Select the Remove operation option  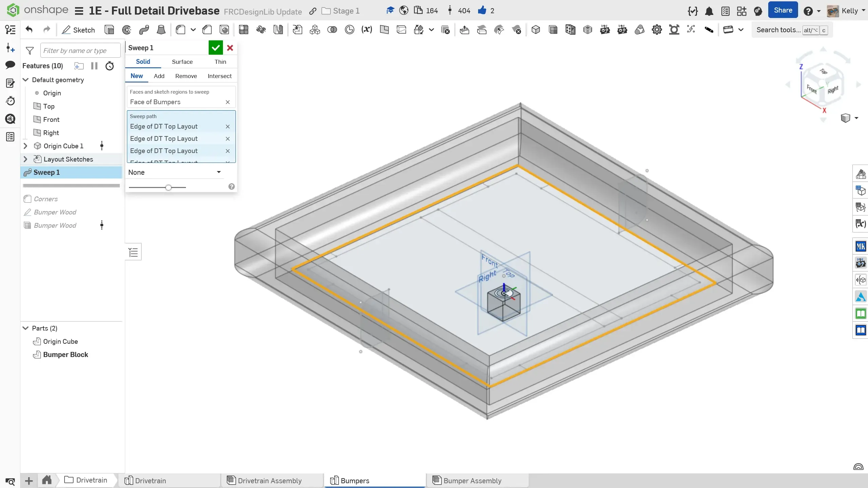point(186,76)
